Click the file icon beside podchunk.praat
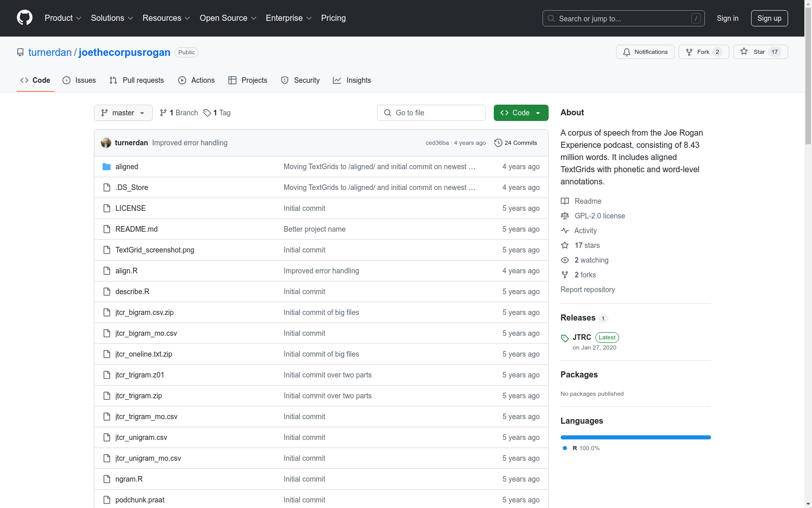Image resolution: width=812 pixels, height=508 pixels. click(107, 500)
